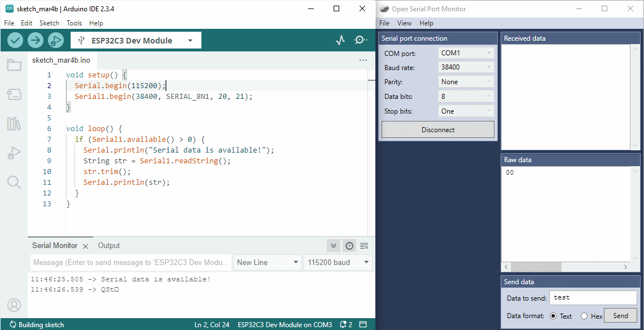Open the Search magnifier in sidebar
The image size is (644, 330).
[14, 182]
